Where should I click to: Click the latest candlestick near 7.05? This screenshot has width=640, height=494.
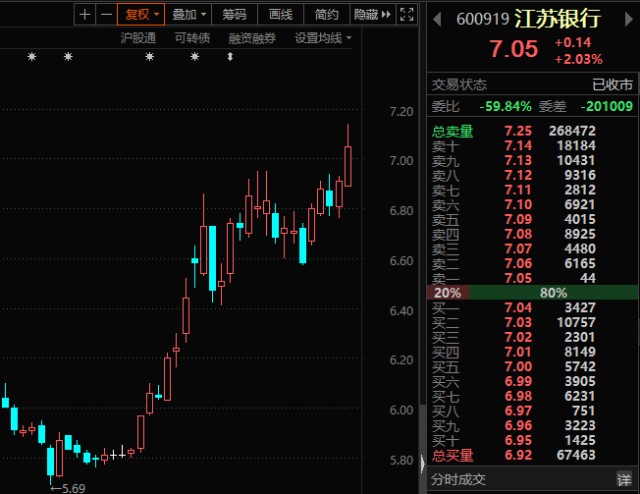coord(348,166)
